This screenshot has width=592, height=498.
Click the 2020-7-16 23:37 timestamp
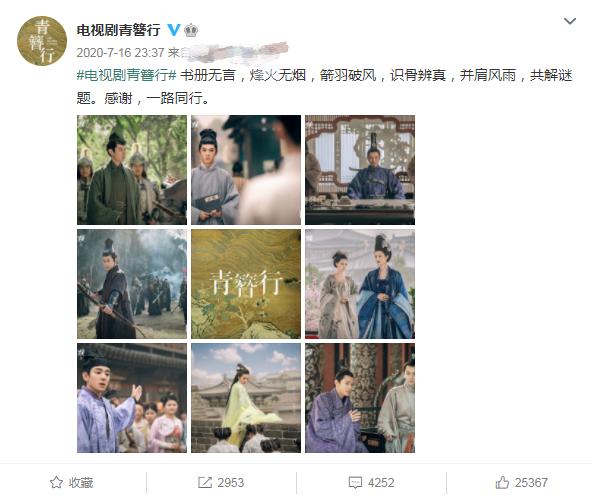(120, 52)
